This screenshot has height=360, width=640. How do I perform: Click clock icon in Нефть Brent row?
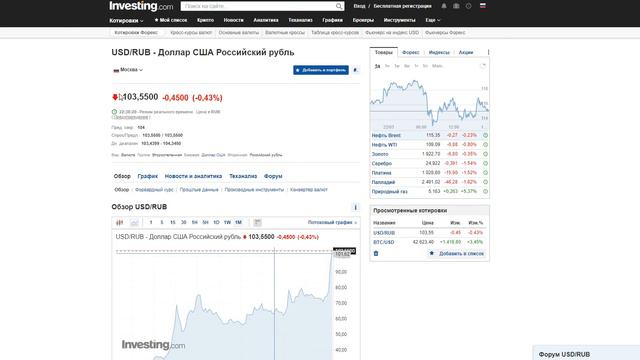click(485, 135)
